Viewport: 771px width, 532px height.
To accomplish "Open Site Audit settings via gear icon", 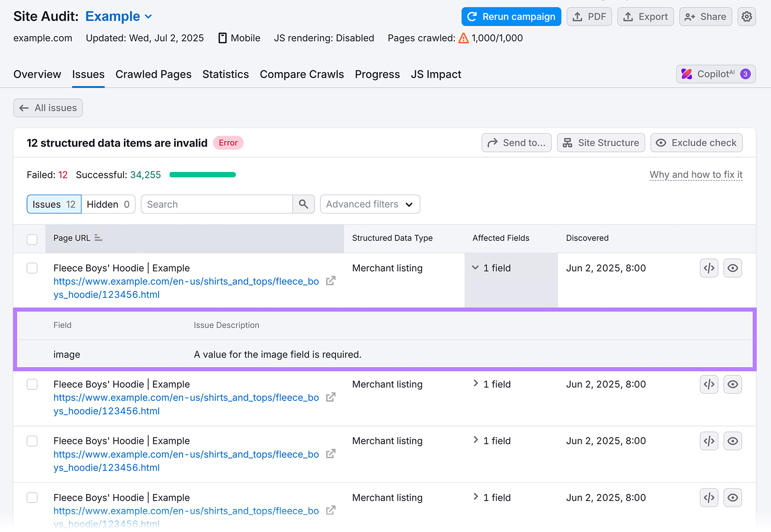I will click(x=746, y=16).
